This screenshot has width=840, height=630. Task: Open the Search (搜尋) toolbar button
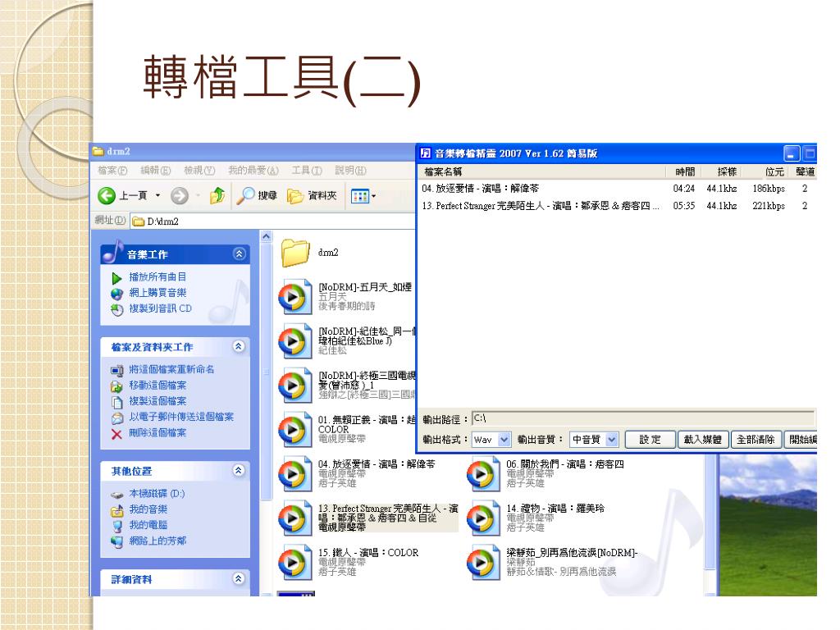257,196
